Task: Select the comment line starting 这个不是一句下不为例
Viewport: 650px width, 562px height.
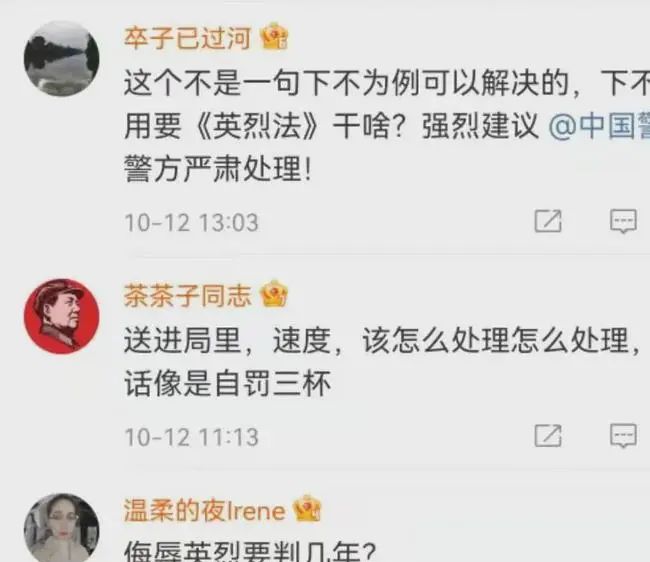Action: [x=387, y=83]
